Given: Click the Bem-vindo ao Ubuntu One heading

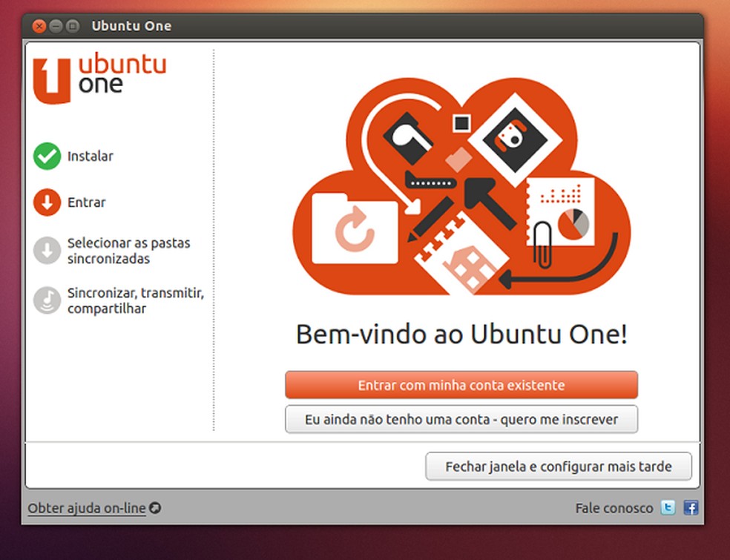Looking at the screenshot, I should (x=461, y=334).
